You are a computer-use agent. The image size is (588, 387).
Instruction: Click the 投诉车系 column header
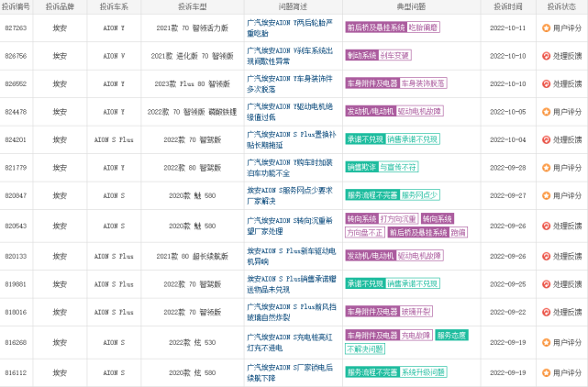(114, 6)
